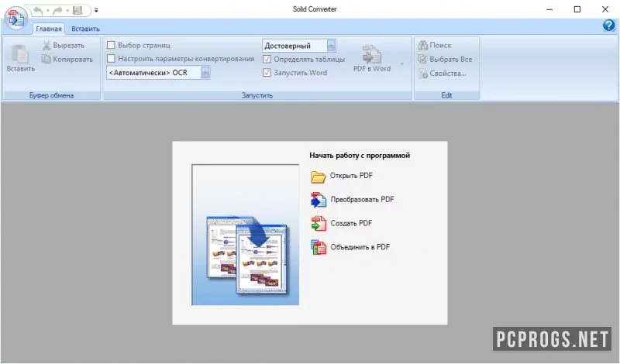Open the Solid Converter application menu orb
This screenshot has height=364, width=620.
tap(16, 18)
